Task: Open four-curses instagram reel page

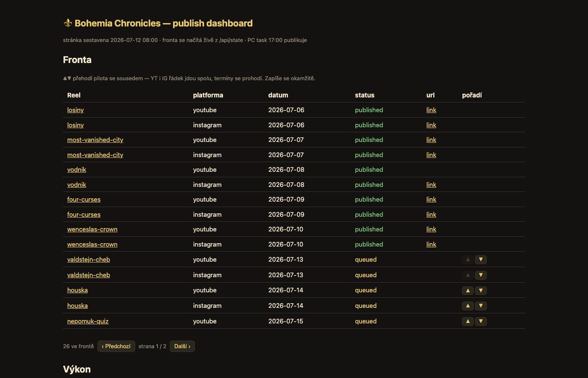Action: pyautogui.click(x=84, y=215)
